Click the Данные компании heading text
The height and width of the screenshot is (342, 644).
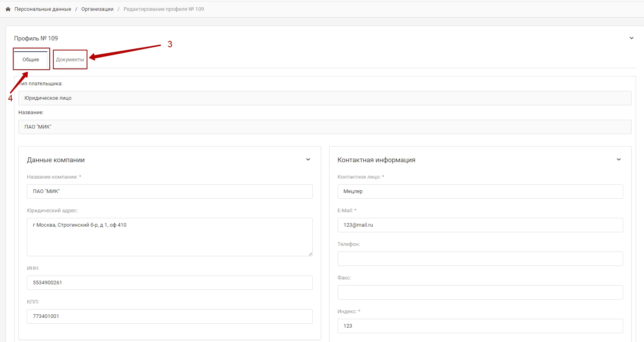pyautogui.click(x=56, y=160)
